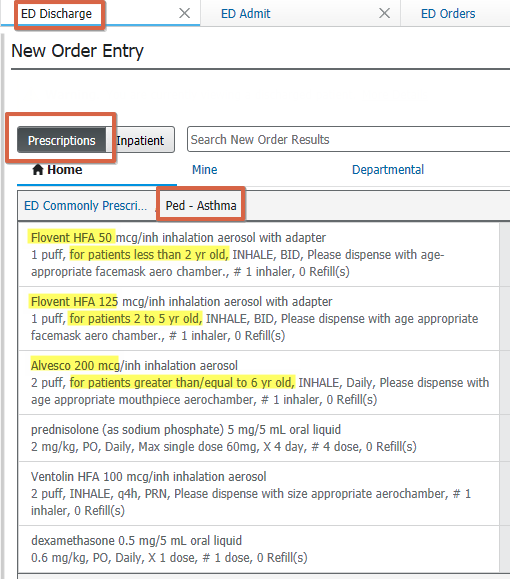The height and width of the screenshot is (579, 510).
Task: Open the Departmental orders tab
Action: coord(388,170)
